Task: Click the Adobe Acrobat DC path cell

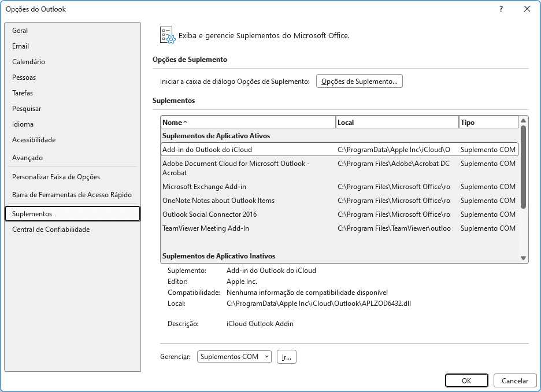Action: (x=394, y=163)
